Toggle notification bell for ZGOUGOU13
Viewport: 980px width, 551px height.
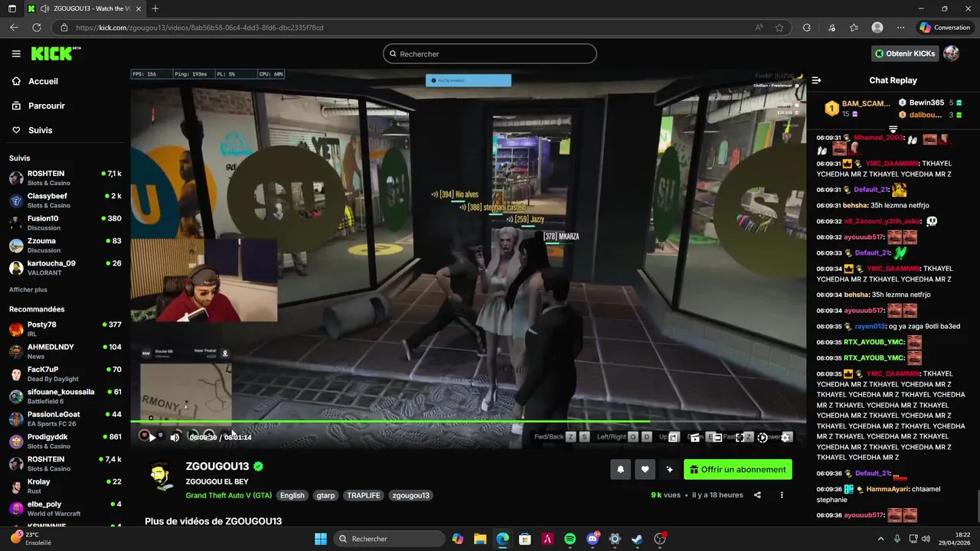point(621,470)
